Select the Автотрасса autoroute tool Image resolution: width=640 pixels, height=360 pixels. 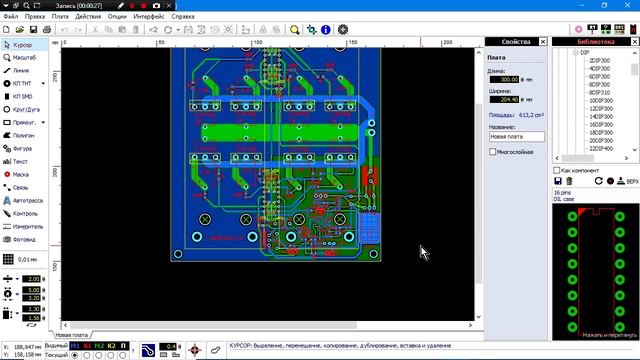click(24, 200)
